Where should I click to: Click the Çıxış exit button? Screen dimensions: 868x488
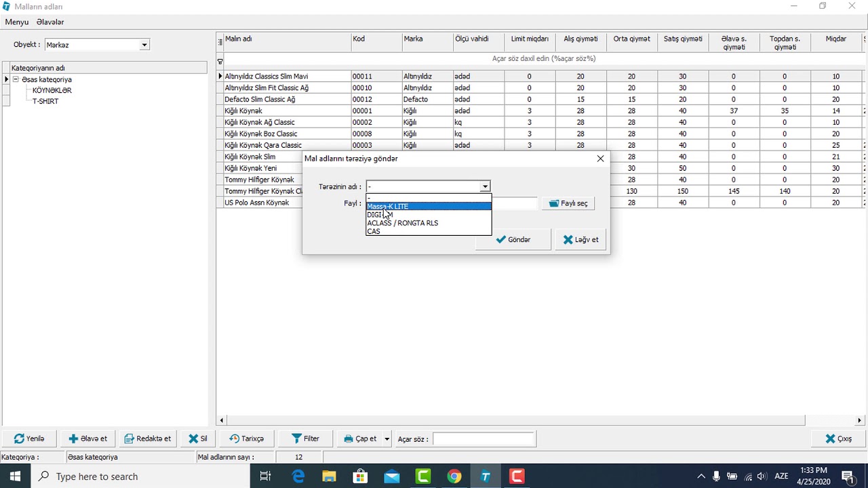point(838,439)
